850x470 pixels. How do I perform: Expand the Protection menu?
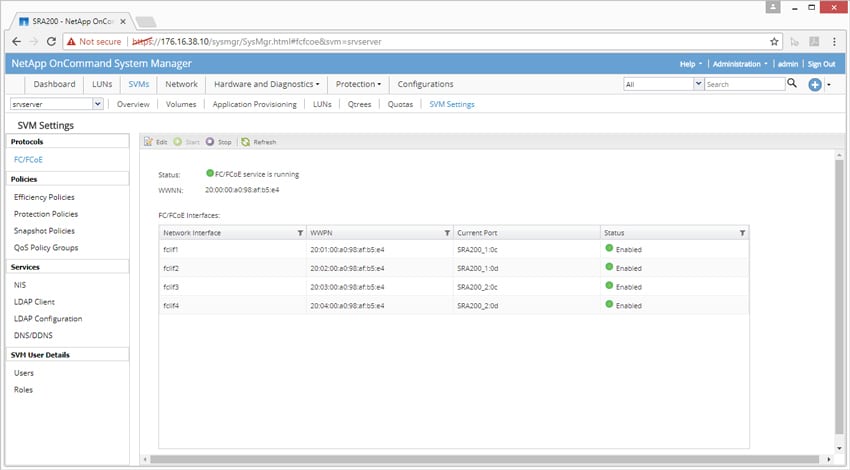[358, 84]
